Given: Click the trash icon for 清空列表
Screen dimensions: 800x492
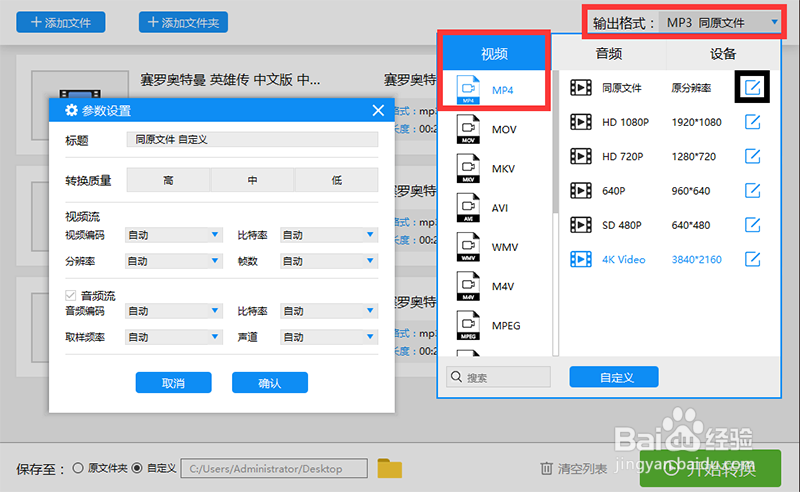Looking at the screenshot, I should [546, 468].
